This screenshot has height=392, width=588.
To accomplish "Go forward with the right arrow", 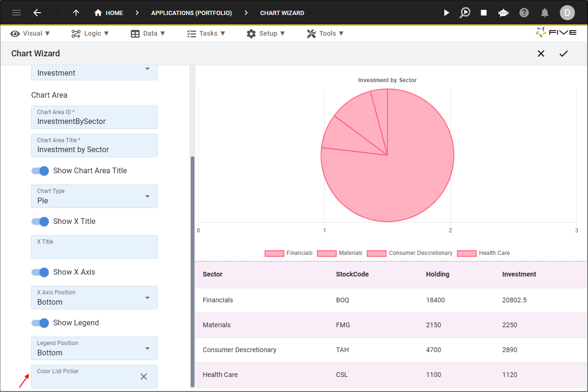I will [x=56, y=13].
